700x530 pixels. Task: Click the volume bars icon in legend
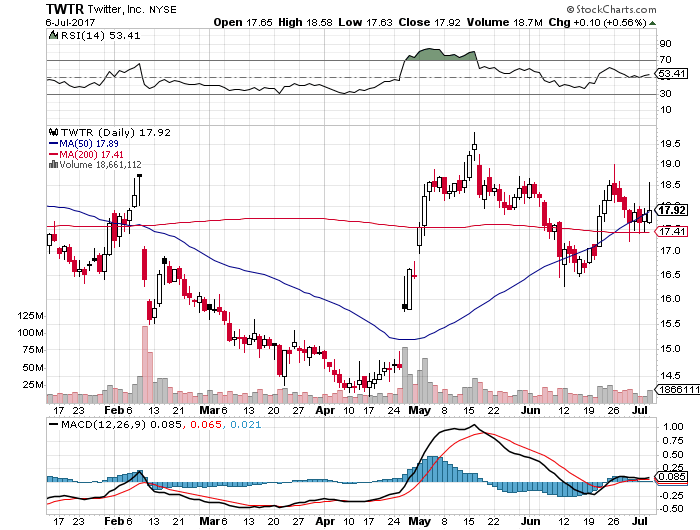coord(54,164)
